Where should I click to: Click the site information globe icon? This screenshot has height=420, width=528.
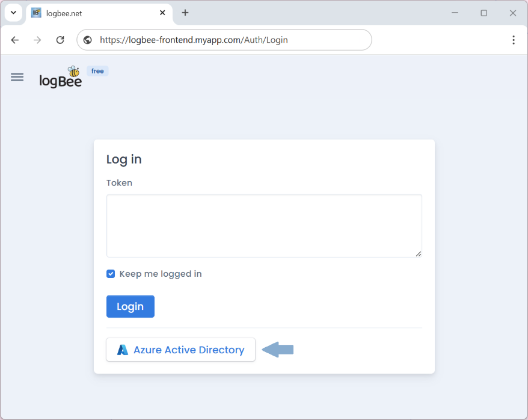pyautogui.click(x=87, y=40)
